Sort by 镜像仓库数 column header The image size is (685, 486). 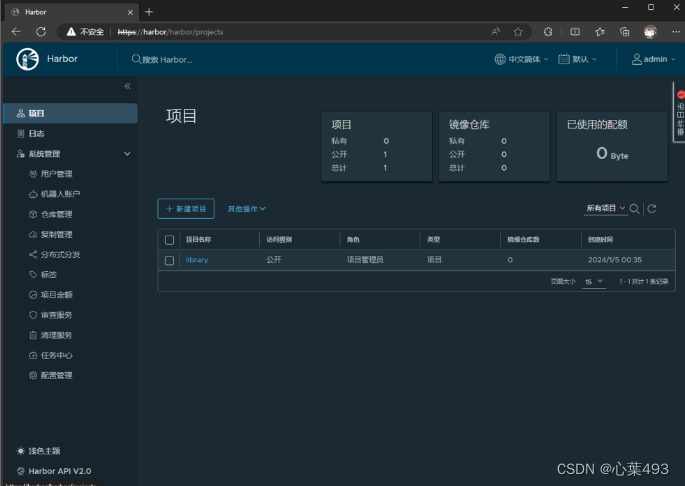tap(523, 240)
